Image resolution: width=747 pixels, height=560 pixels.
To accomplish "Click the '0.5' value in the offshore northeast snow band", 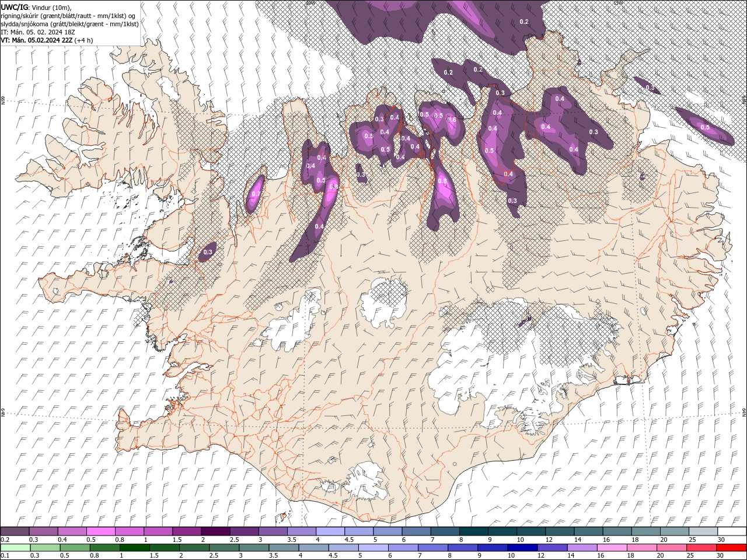I will [705, 127].
